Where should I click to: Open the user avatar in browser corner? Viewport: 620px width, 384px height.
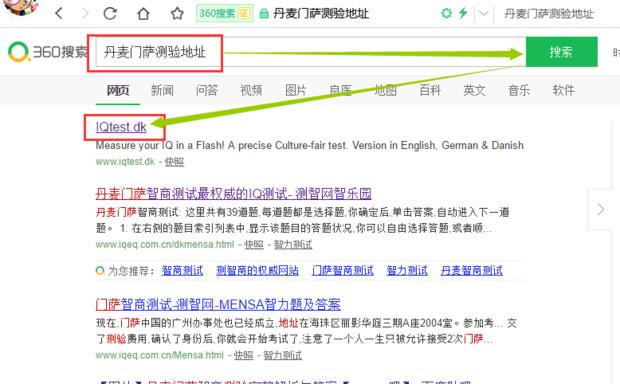(22, 7)
